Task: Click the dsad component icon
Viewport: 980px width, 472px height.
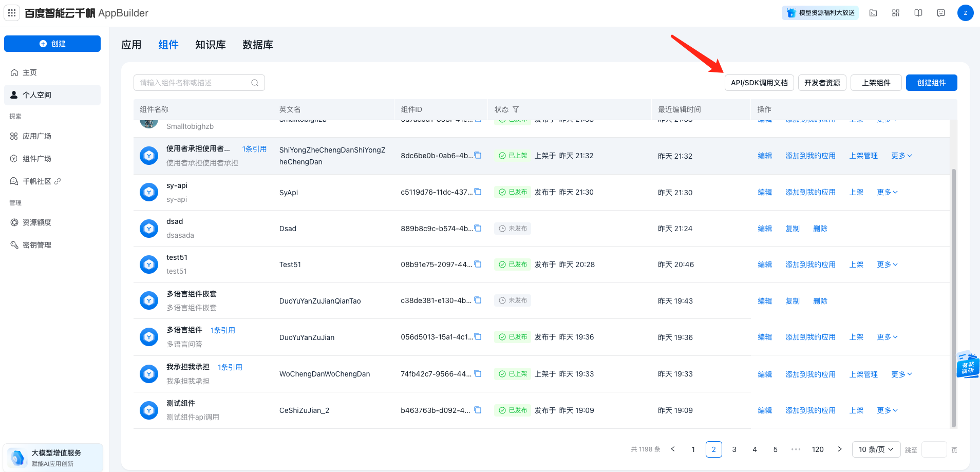Action: coord(149,228)
